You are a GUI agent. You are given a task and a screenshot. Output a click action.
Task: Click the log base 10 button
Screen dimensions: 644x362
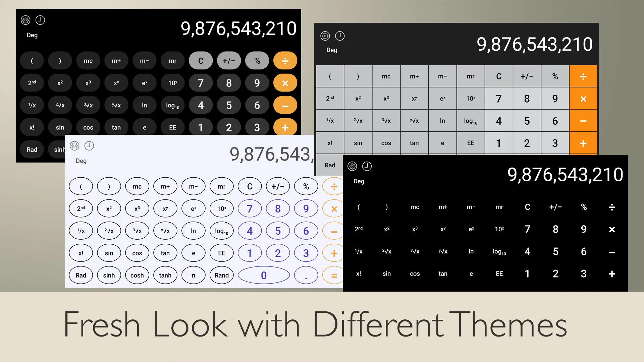click(x=172, y=105)
